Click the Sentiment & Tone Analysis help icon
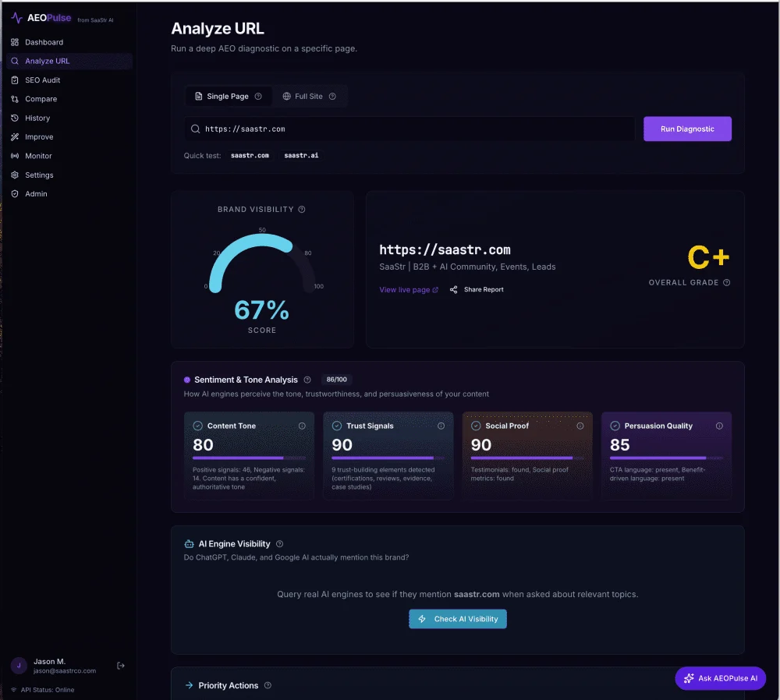Image resolution: width=780 pixels, height=700 pixels. pyautogui.click(x=307, y=380)
